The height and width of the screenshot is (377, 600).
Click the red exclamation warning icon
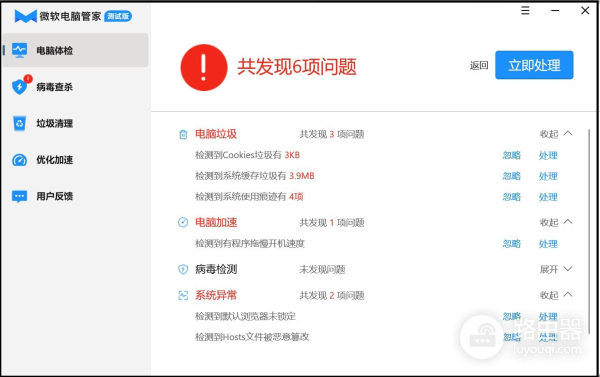point(204,67)
